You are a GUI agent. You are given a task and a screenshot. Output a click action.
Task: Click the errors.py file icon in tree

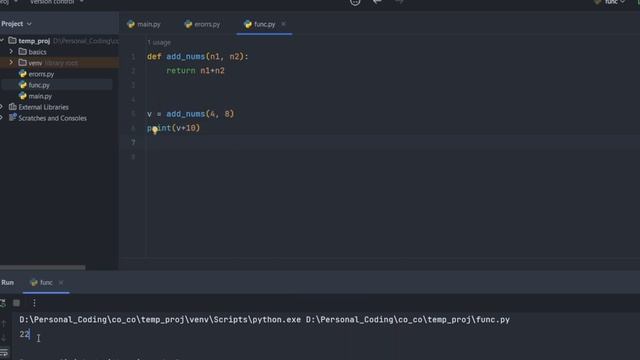[23, 74]
